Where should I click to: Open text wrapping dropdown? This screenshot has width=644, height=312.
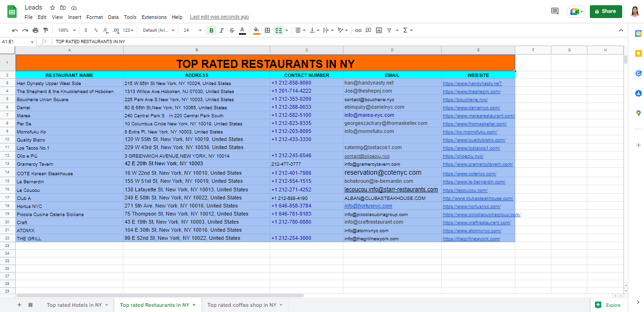[x=328, y=30]
